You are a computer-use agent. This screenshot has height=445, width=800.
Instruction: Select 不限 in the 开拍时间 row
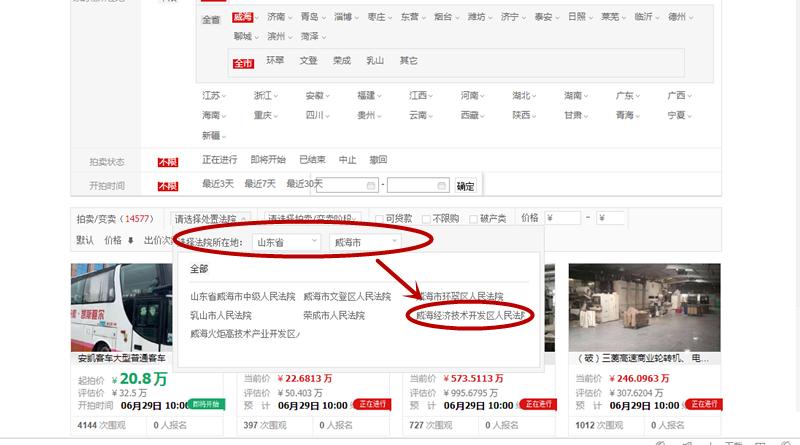(x=168, y=186)
